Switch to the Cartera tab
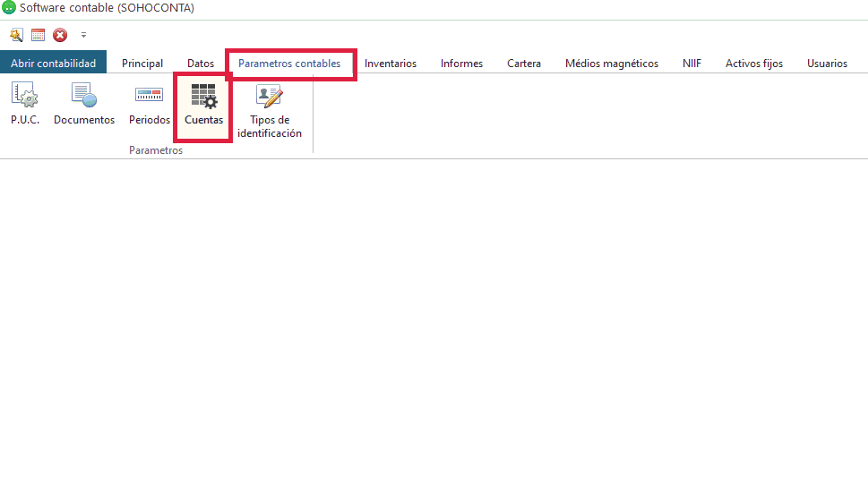The height and width of the screenshot is (494, 868). point(524,64)
